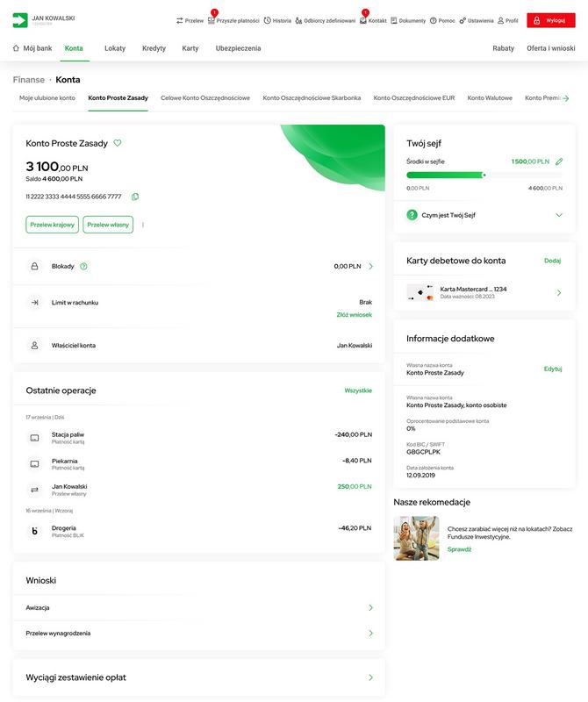Switch to Konto Oszczędnościowe EUR tab

[x=413, y=98]
